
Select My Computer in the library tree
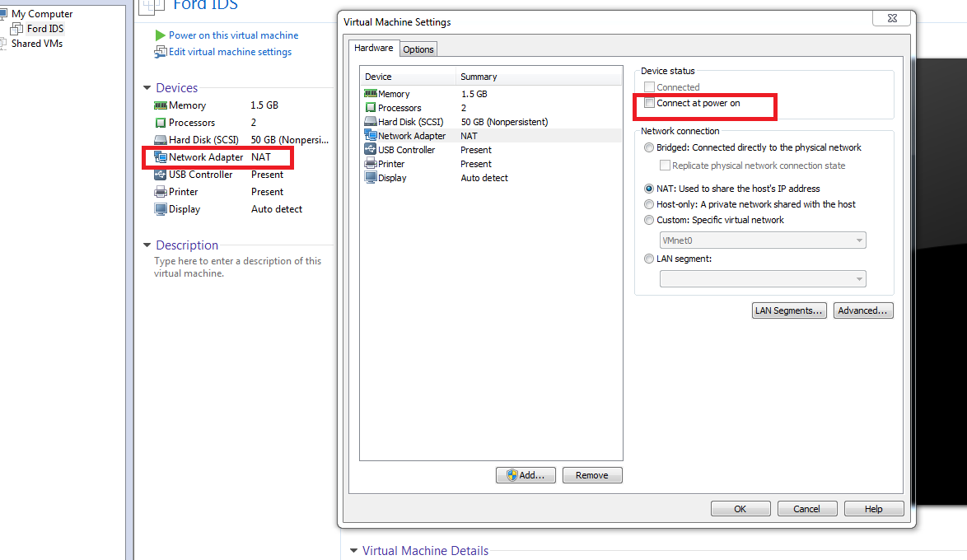click(42, 13)
